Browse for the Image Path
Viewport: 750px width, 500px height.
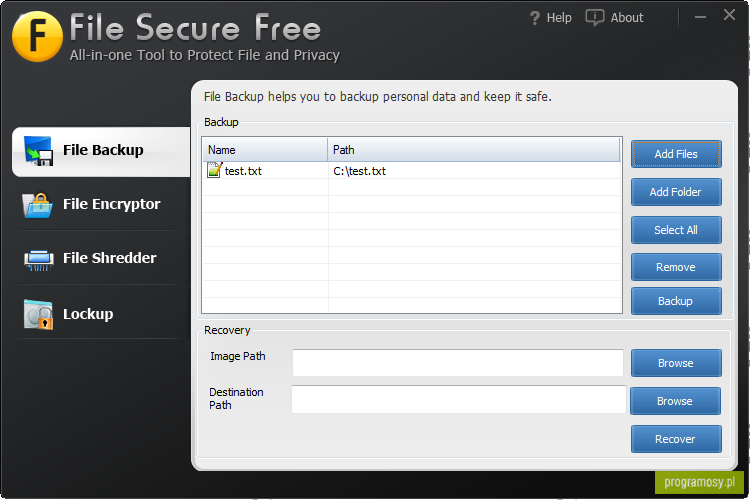(x=676, y=363)
